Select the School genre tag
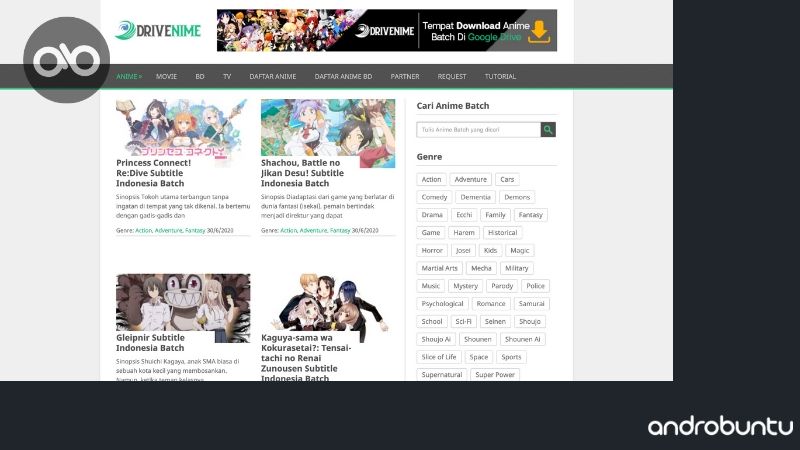The width and height of the screenshot is (800, 450). click(432, 321)
